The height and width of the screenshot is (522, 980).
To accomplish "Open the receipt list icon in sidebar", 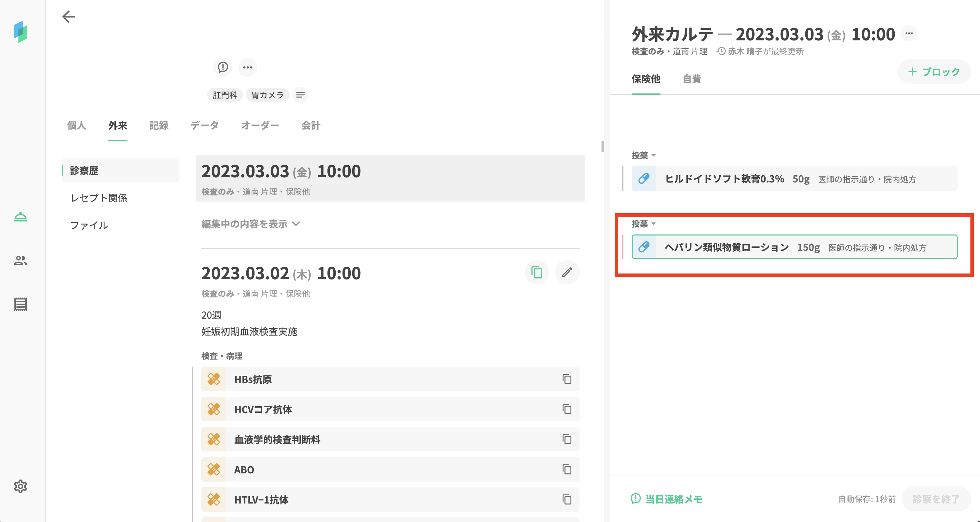I will [x=21, y=304].
